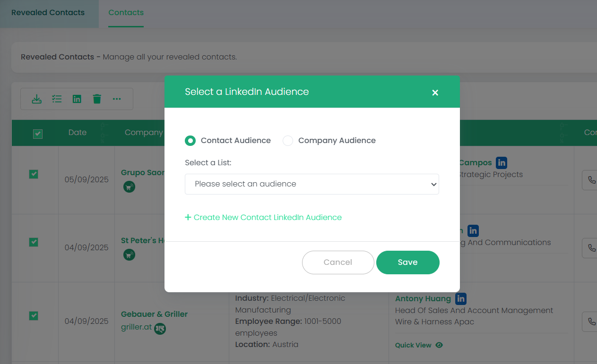Click the download export icon in toolbar
Image resolution: width=597 pixels, height=364 pixels.
[36, 99]
